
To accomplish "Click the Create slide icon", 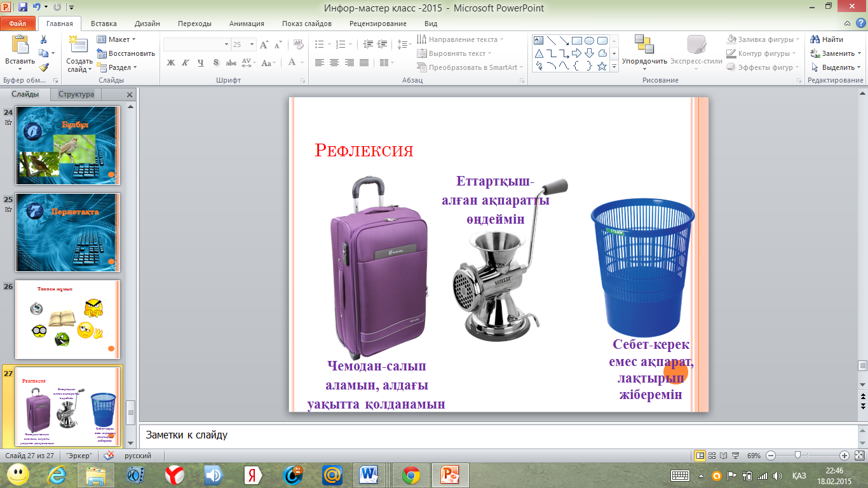I will pyautogui.click(x=79, y=44).
